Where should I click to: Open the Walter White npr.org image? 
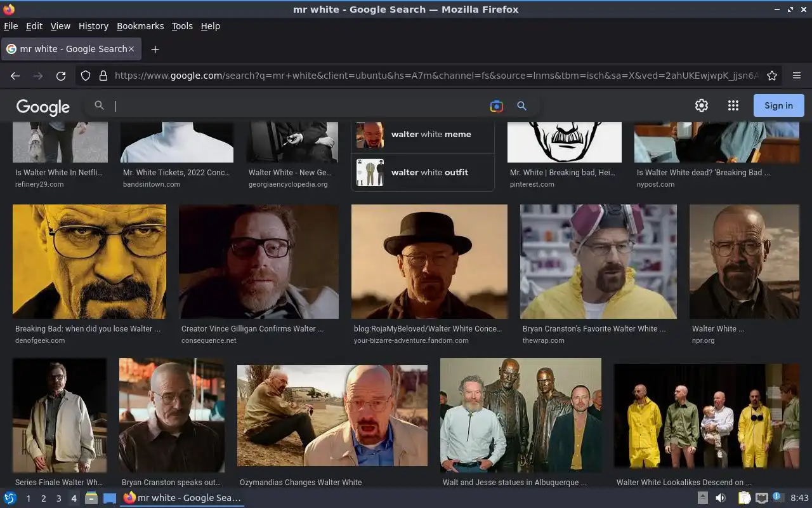(744, 262)
